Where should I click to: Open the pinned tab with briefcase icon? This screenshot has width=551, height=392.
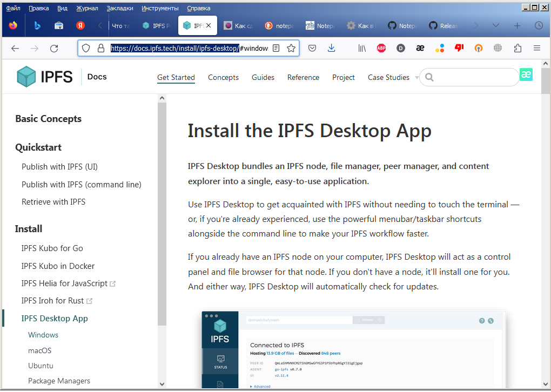(x=59, y=25)
